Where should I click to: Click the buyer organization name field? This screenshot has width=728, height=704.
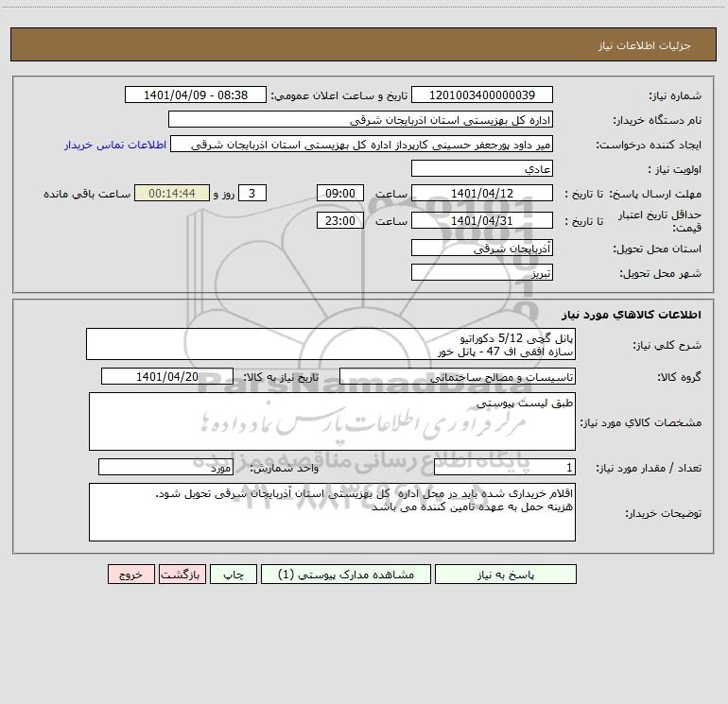(360, 120)
